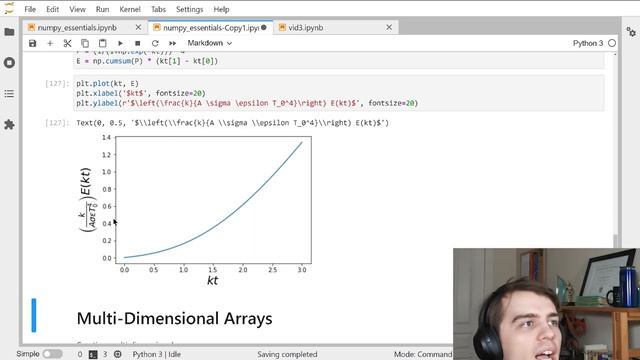Open the Kernel menu
640x360 pixels.
click(x=130, y=9)
